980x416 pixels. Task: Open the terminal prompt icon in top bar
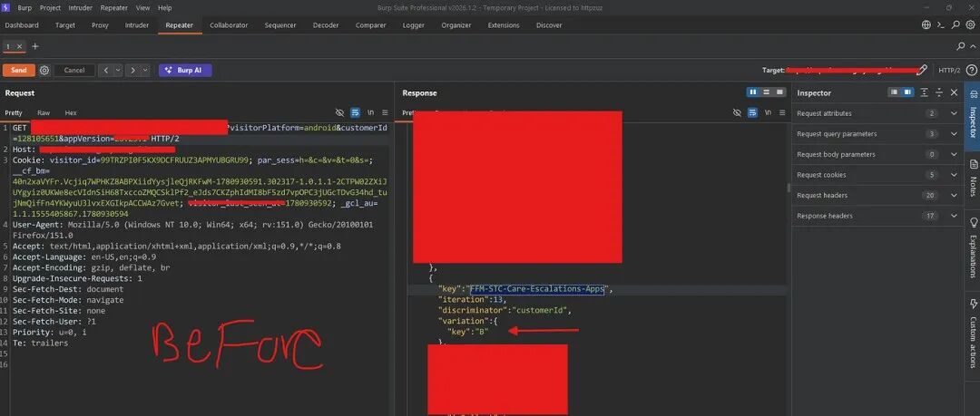point(941,25)
